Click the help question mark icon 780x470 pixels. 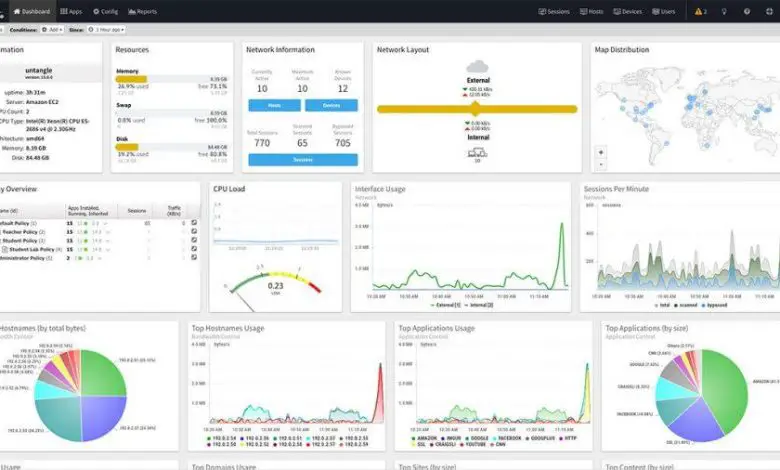click(x=747, y=11)
